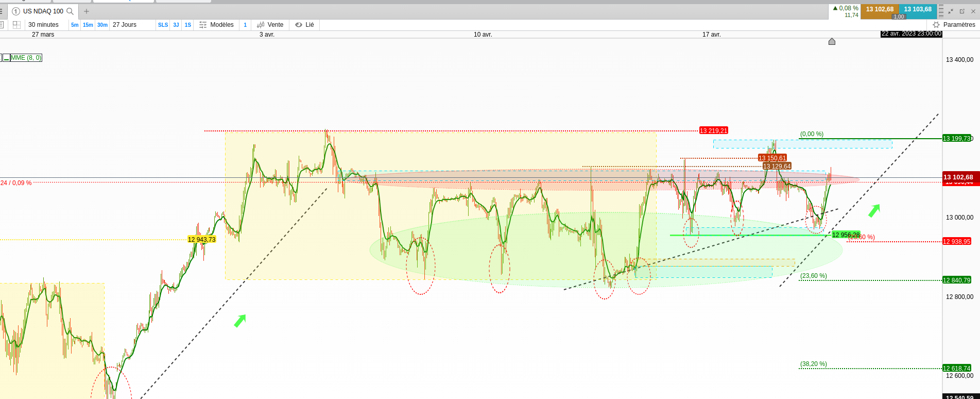The width and height of the screenshot is (980, 399).
Task: Open the 27 Jours period dropdown
Action: pos(125,25)
